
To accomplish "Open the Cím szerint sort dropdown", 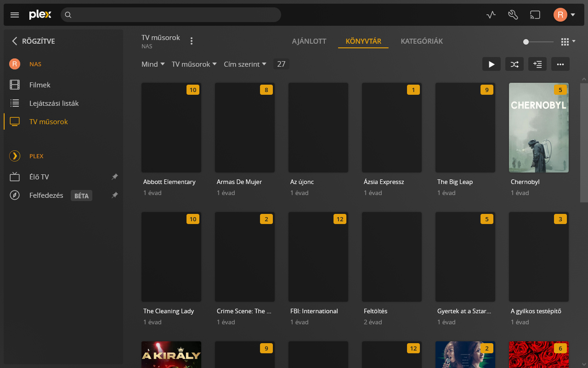I will click(x=245, y=64).
